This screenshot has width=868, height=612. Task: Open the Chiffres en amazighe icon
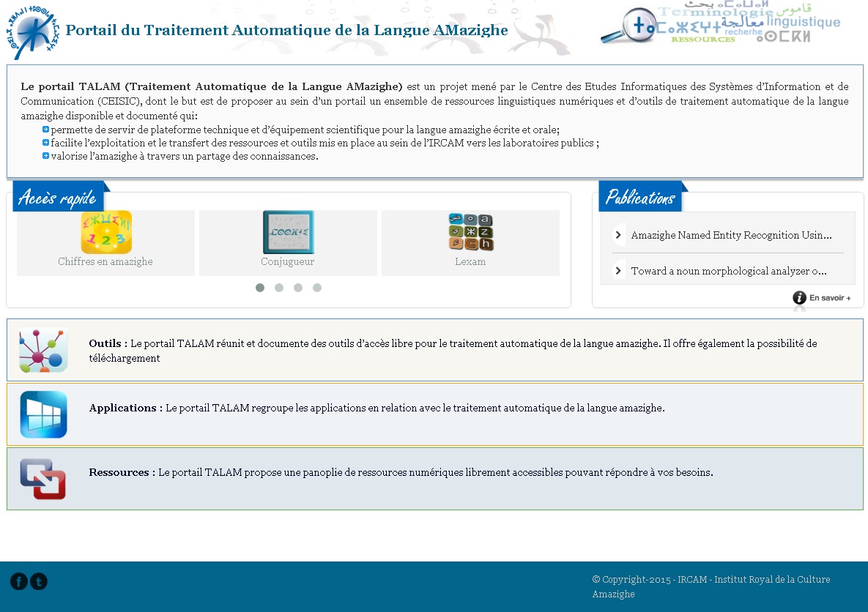point(106,232)
